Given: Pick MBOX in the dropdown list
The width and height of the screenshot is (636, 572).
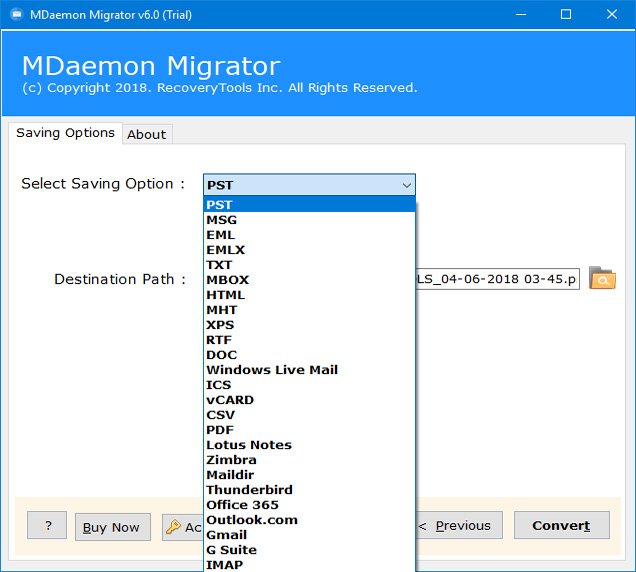Looking at the screenshot, I should (x=309, y=280).
